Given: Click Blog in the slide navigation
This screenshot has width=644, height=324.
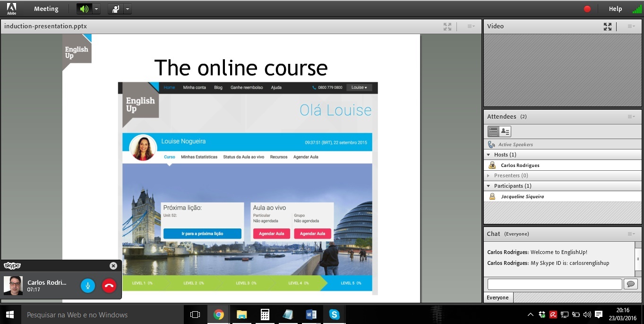Looking at the screenshot, I should 218,88.
